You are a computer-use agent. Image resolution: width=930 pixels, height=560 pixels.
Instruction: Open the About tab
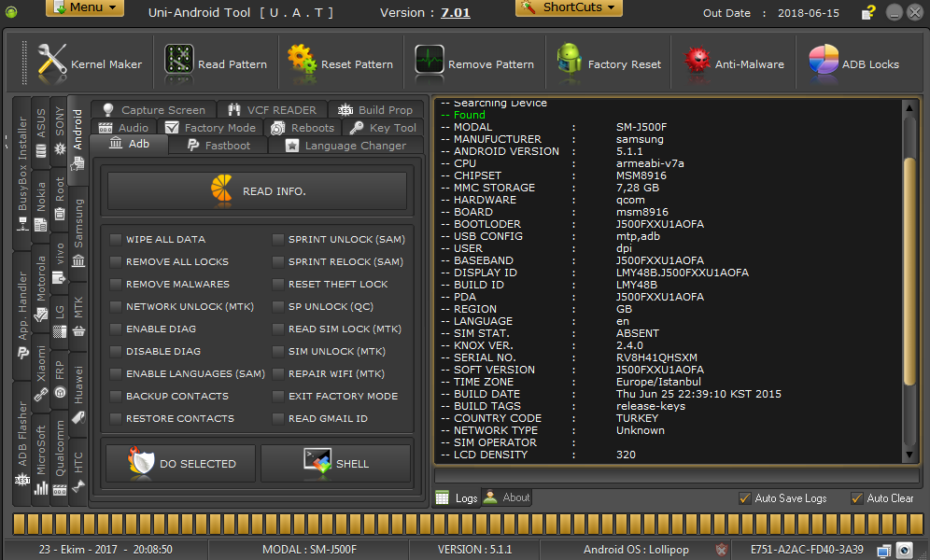506,497
